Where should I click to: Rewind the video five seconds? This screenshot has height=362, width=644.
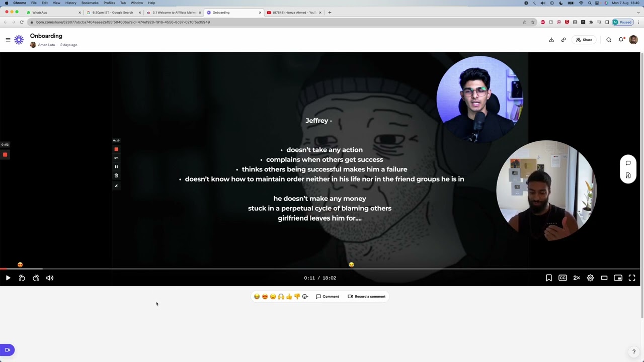[22, 278]
